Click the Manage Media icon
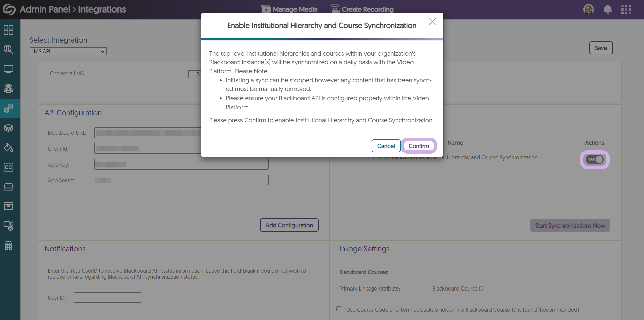The width and height of the screenshot is (644, 320). coord(266,9)
